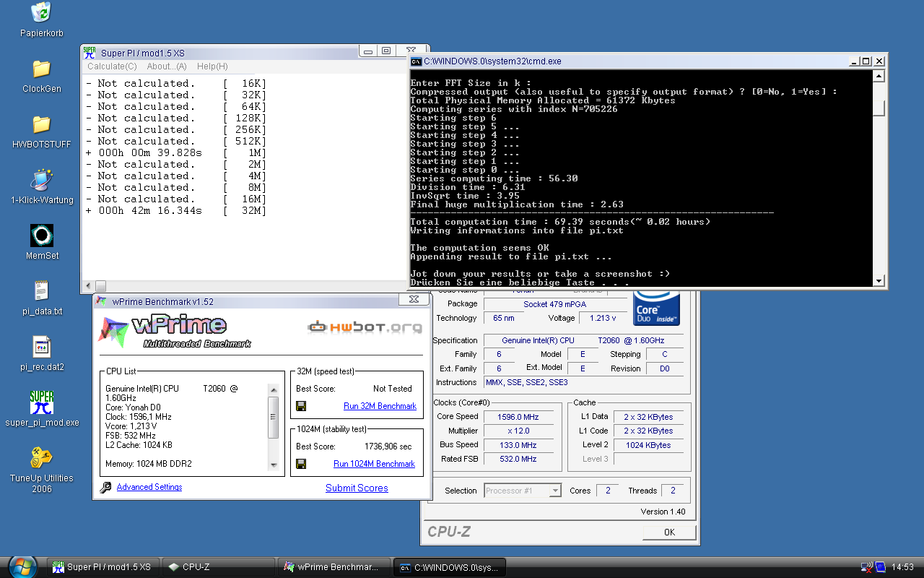The image size is (924, 578).
Task: Click the cmd window scroll-down arrow
Action: pyautogui.click(x=879, y=280)
